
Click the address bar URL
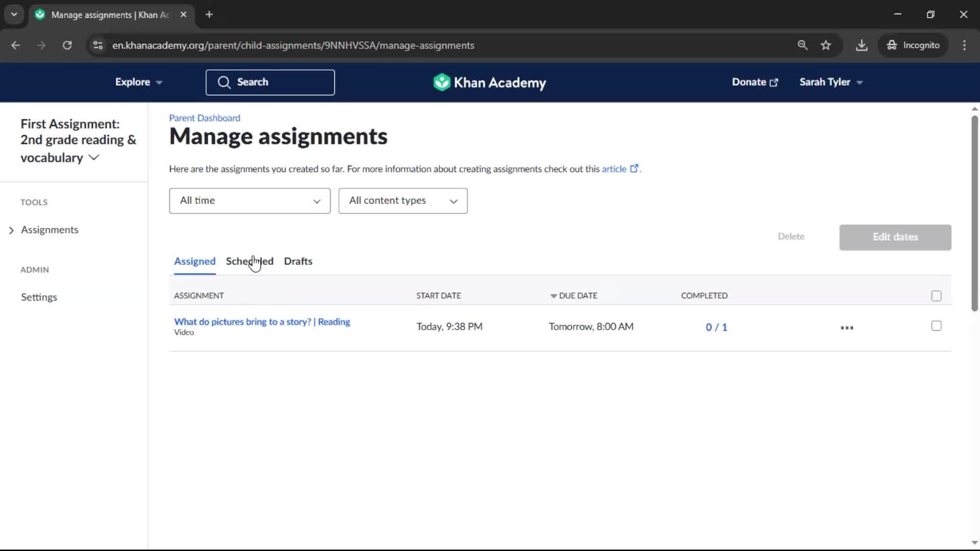tap(293, 45)
